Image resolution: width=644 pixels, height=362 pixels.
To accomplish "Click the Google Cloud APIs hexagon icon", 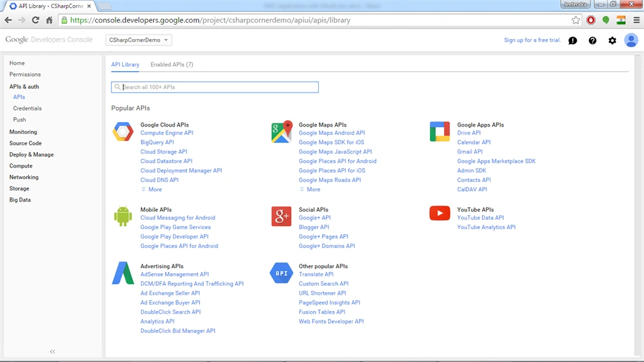I will click(x=123, y=132).
